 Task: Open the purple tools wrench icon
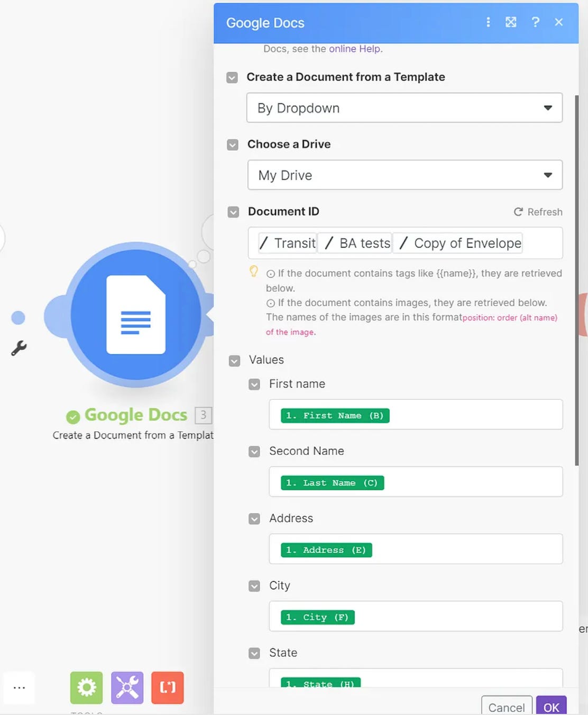click(x=127, y=687)
